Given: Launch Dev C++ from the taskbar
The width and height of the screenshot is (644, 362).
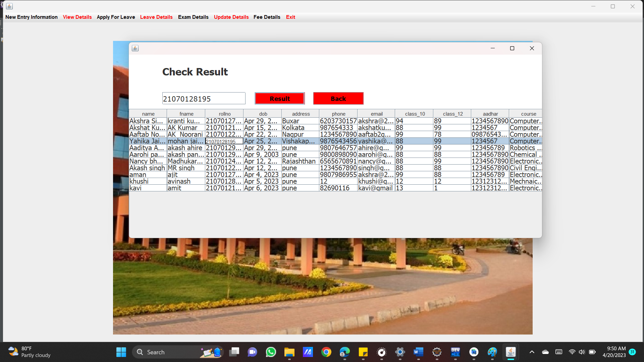Looking at the screenshot, I should coord(455,352).
